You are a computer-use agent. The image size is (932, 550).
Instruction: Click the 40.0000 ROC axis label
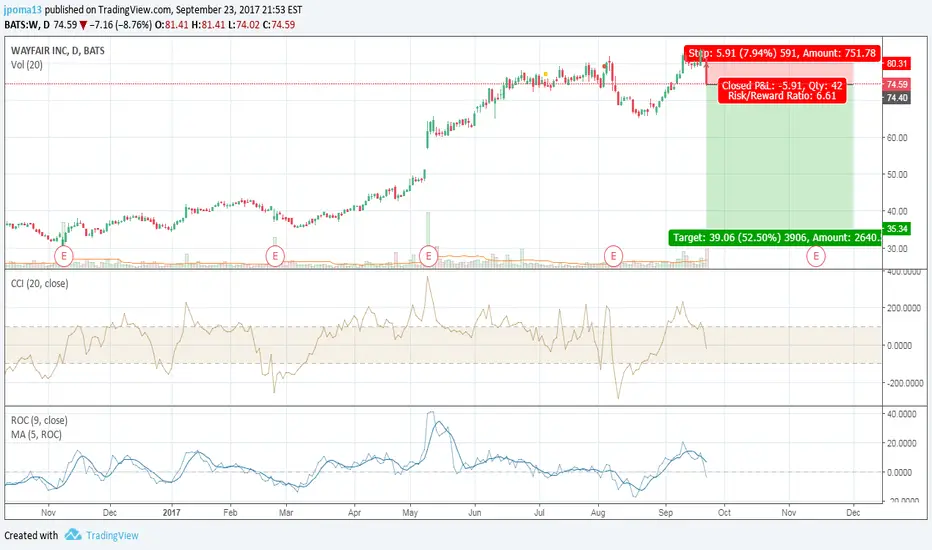(x=902, y=414)
